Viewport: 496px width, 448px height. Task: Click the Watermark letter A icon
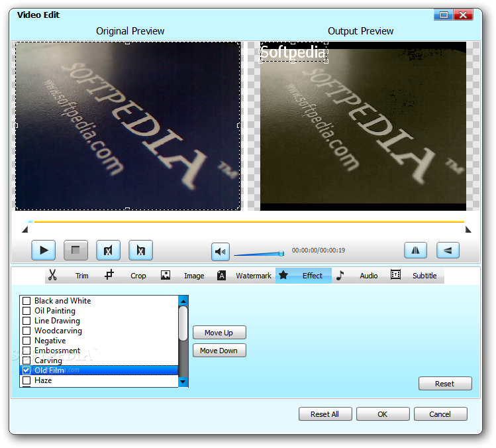pyautogui.click(x=221, y=276)
